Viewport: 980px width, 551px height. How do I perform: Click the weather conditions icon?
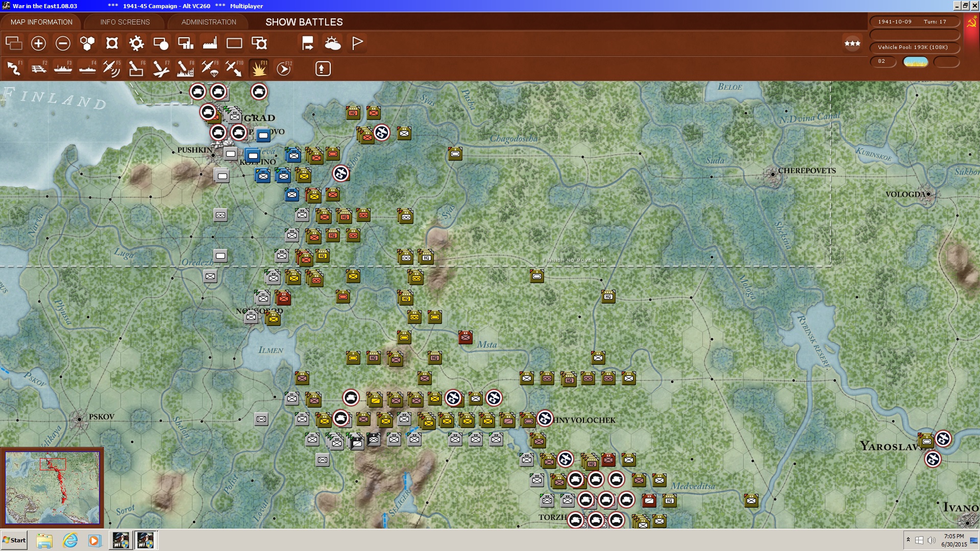333,43
